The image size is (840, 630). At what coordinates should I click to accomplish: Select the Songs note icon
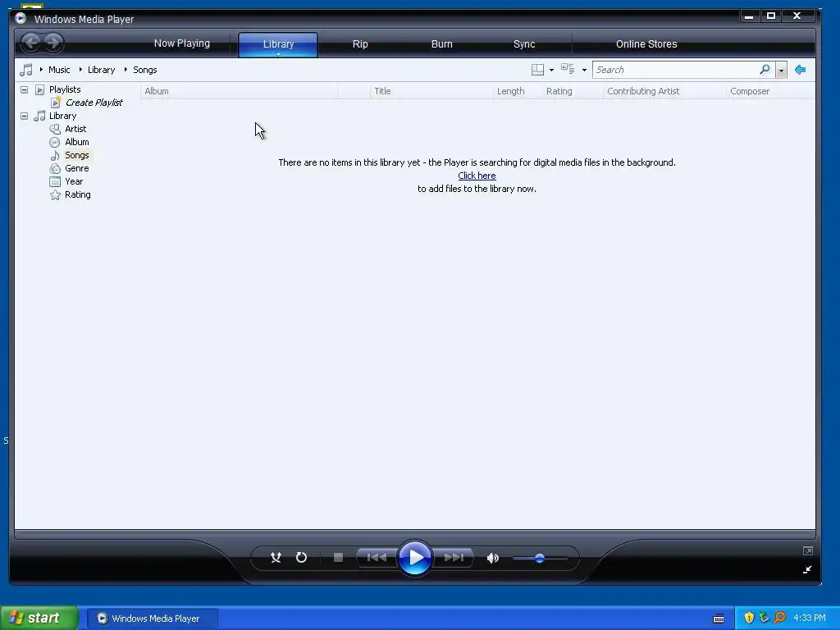coord(55,155)
